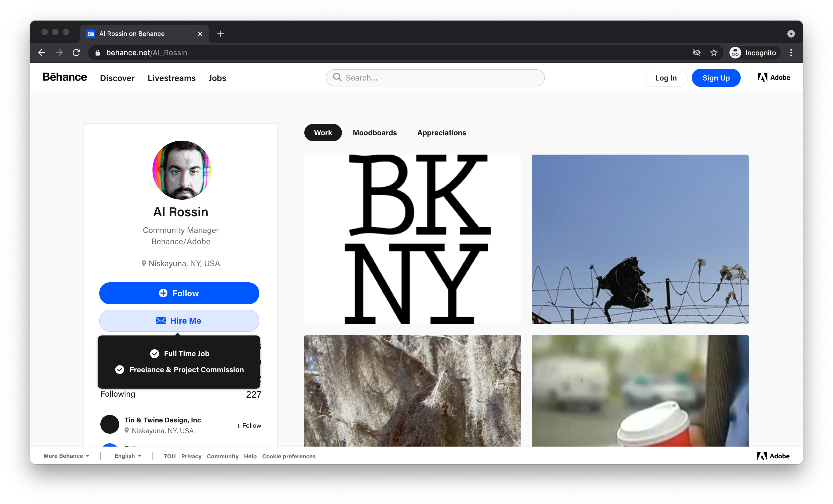Screen dimensions: 833x504
Task: Click the address bar URL
Action: click(x=146, y=53)
